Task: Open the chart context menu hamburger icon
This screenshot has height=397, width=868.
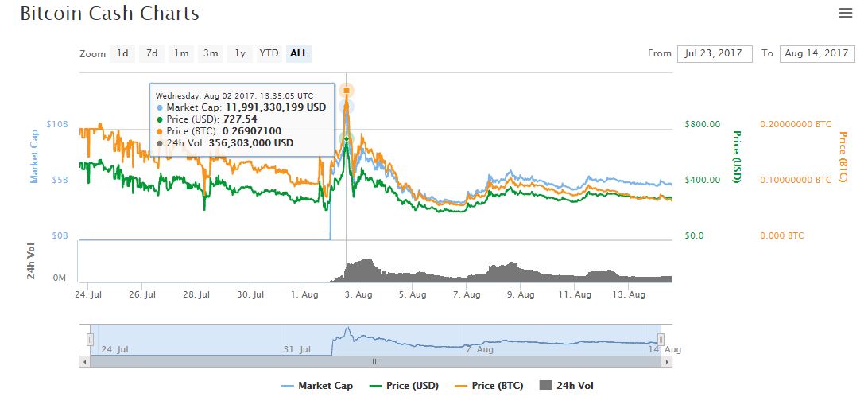Action: coord(845,14)
